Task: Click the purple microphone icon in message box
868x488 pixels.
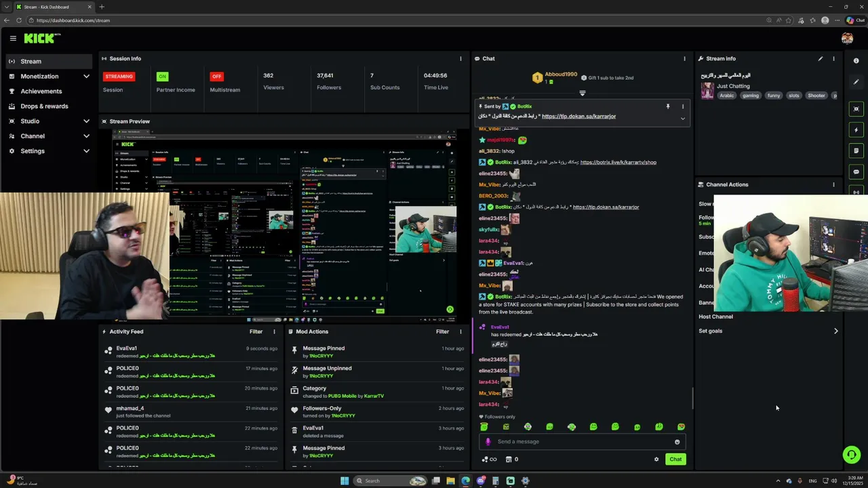Action: click(488, 441)
